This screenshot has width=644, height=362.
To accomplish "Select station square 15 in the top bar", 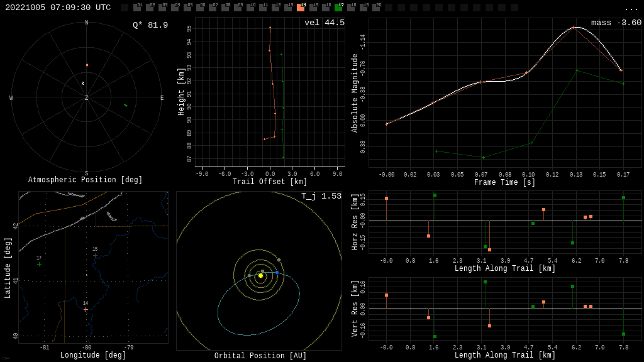I will pyautogui.click(x=313, y=8).
